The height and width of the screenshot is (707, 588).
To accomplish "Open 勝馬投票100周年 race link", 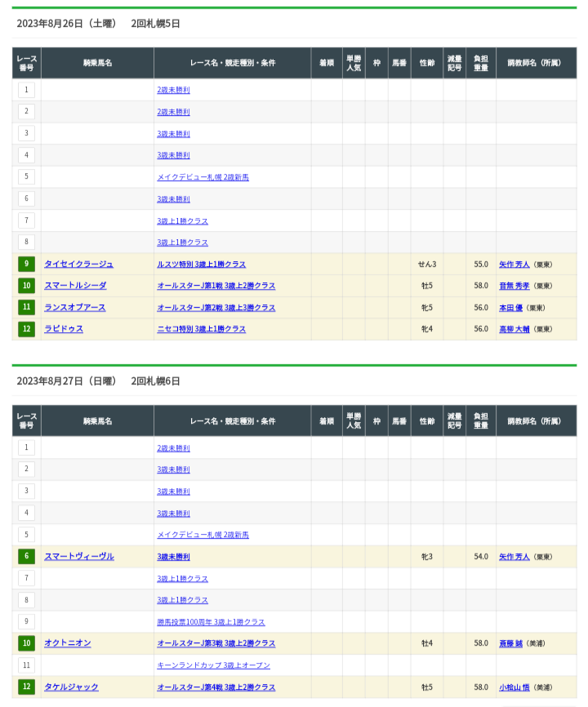I will tap(211, 622).
